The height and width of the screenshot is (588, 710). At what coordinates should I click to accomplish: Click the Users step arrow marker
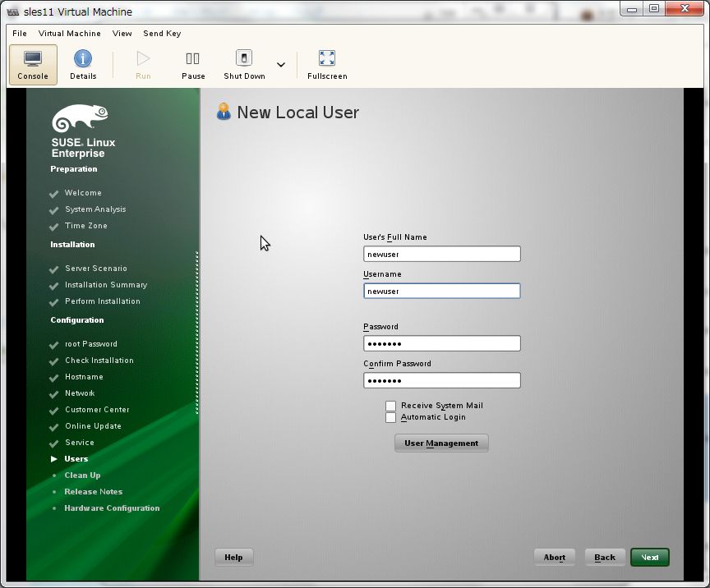(x=54, y=458)
